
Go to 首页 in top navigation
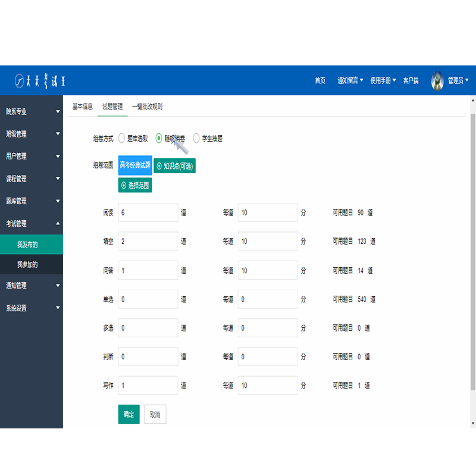(x=320, y=80)
